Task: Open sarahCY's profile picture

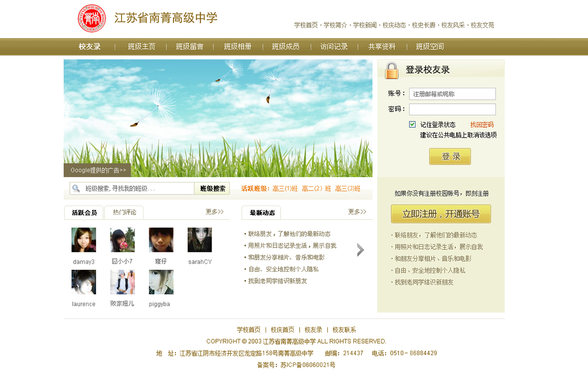Action: (x=200, y=240)
